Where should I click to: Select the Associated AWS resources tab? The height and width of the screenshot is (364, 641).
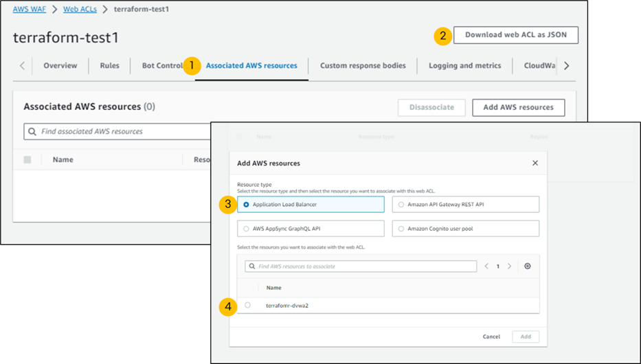[251, 65]
